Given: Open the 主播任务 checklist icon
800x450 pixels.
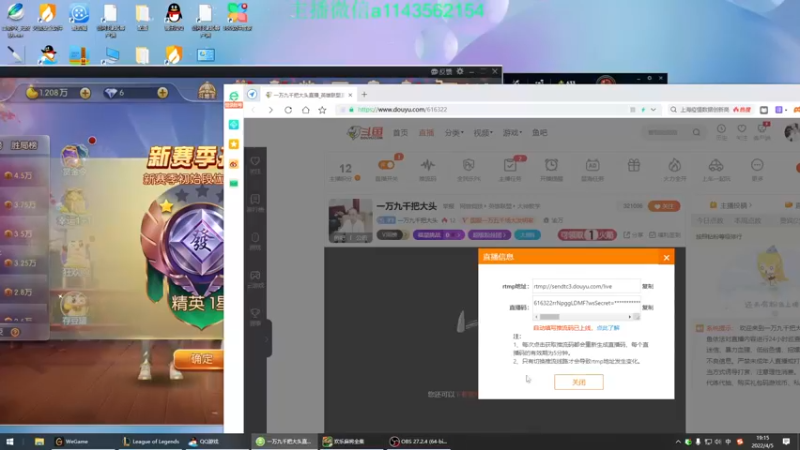Looking at the screenshot, I should click(x=510, y=165).
